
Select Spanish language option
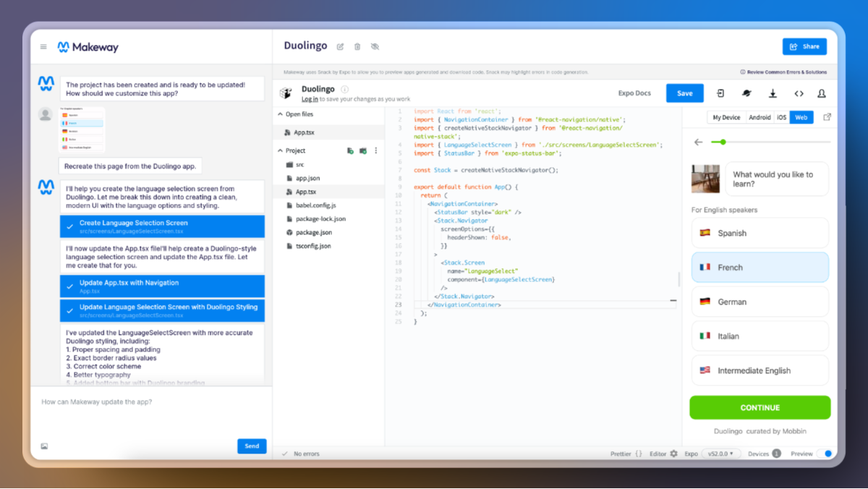(760, 233)
